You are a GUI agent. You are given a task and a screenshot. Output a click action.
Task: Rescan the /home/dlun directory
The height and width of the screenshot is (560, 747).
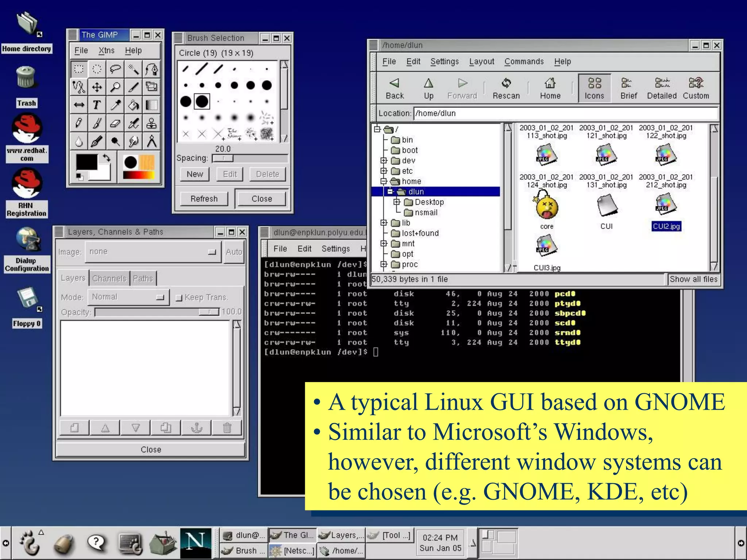(506, 89)
